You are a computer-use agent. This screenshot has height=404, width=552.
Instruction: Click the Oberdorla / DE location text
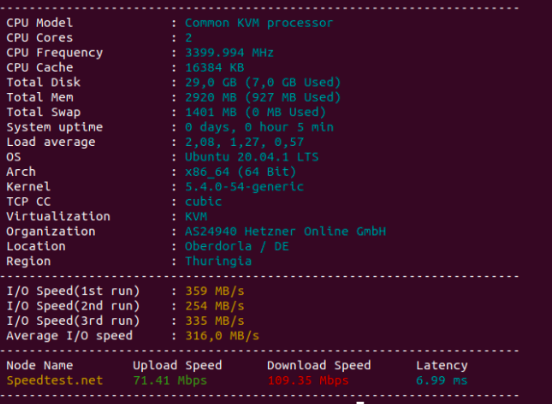click(237, 246)
